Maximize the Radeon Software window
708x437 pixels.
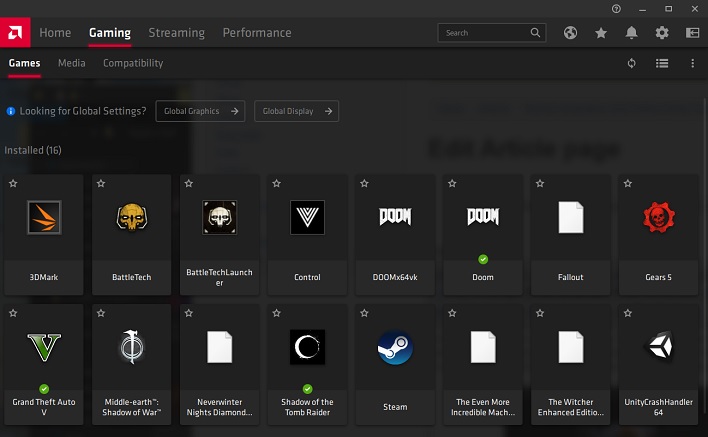[668, 9]
